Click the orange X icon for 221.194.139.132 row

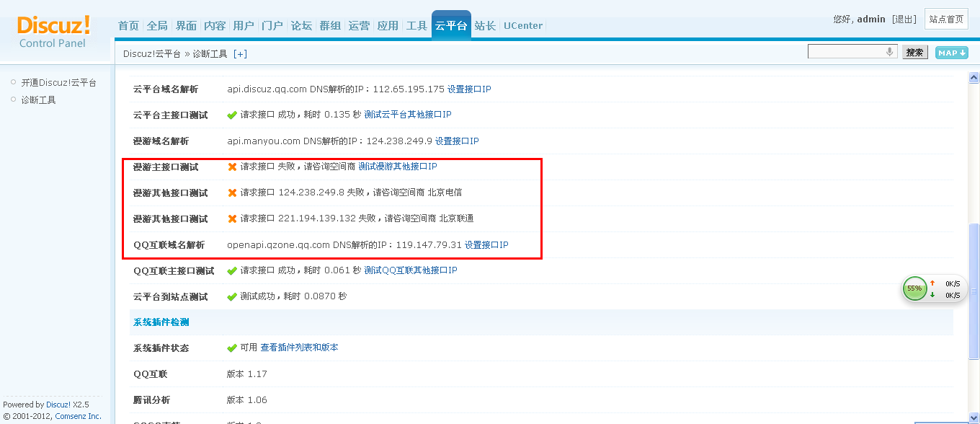point(232,219)
